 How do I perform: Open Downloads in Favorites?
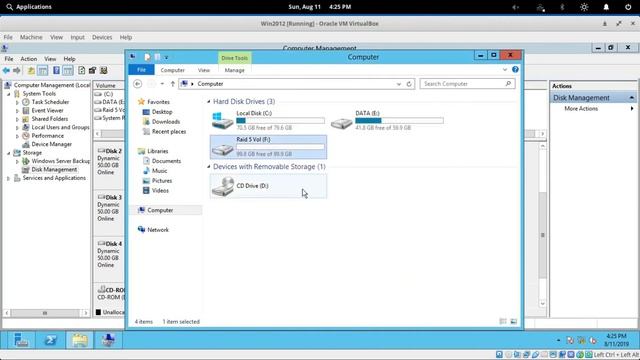click(166, 122)
